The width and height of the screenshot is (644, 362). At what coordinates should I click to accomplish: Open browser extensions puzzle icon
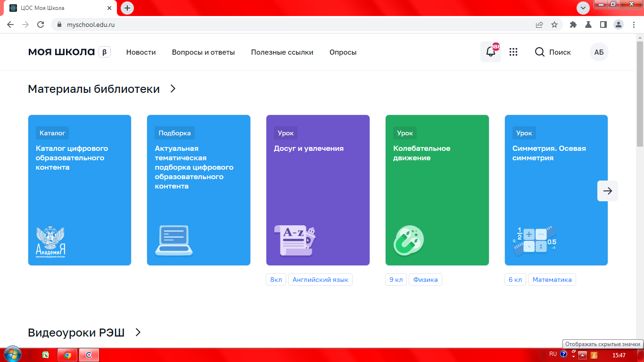tap(573, 25)
